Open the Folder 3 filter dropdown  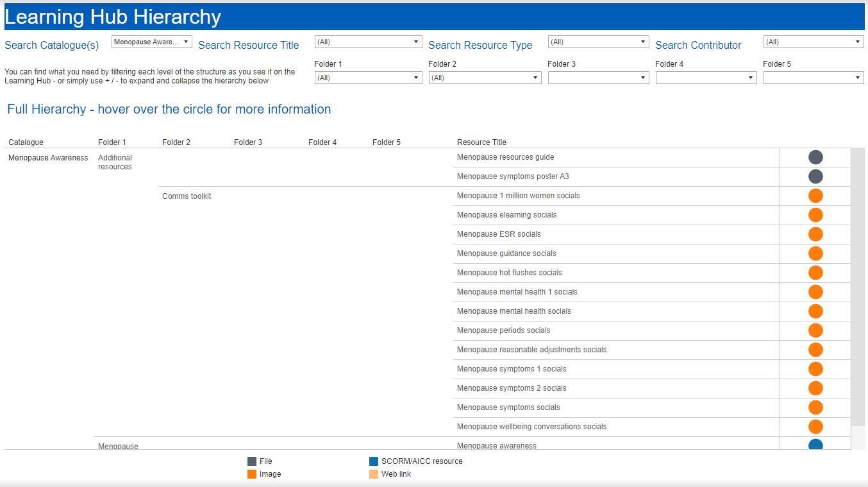[x=597, y=77]
